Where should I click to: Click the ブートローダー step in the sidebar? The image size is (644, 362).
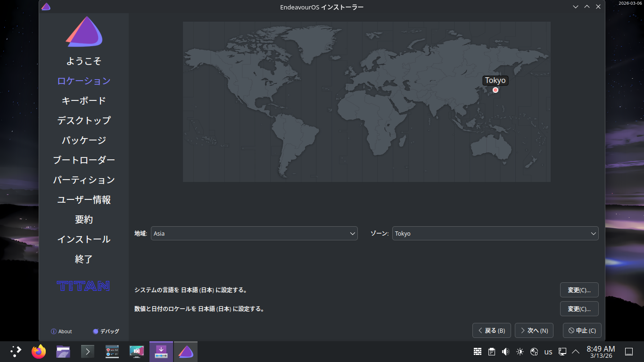click(84, 160)
